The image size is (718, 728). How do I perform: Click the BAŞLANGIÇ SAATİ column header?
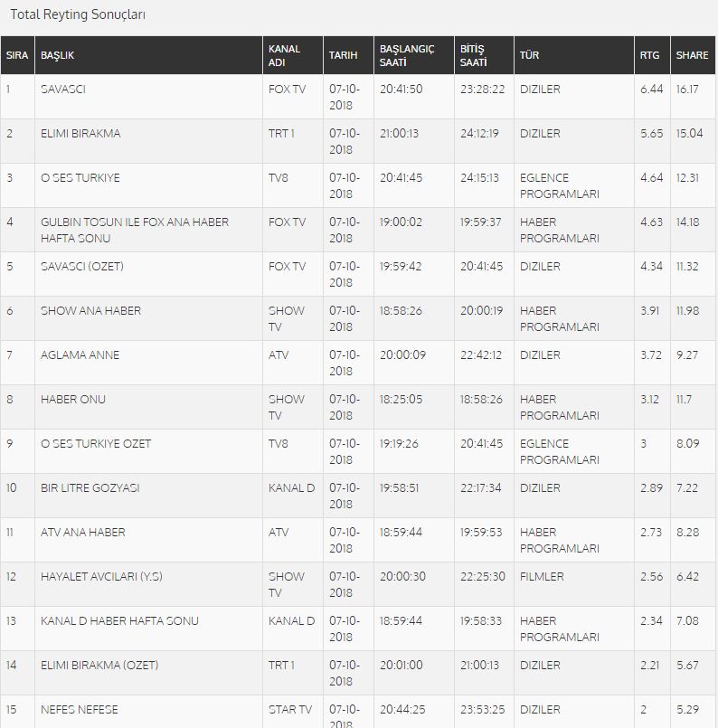pos(414,55)
